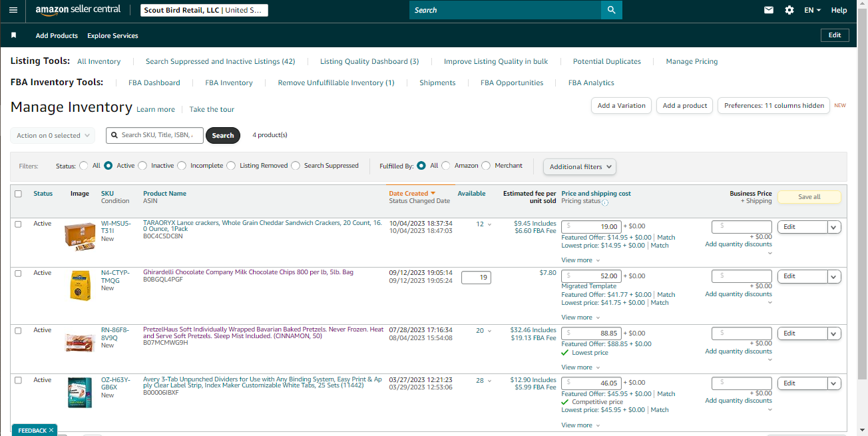Open the hamburger navigation menu
The width and height of the screenshot is (868, 436).
[13, 10]
